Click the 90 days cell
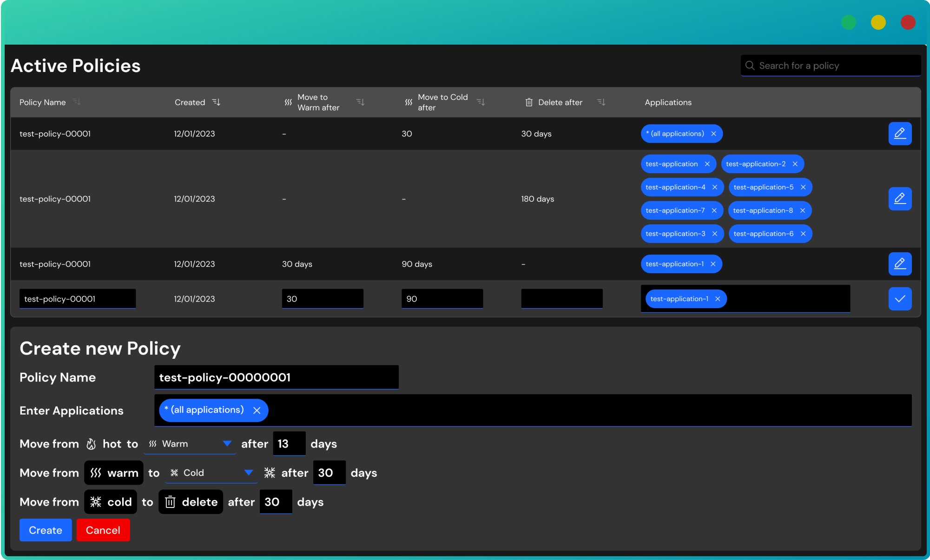The image size is (930, 560). click(417, 264)
